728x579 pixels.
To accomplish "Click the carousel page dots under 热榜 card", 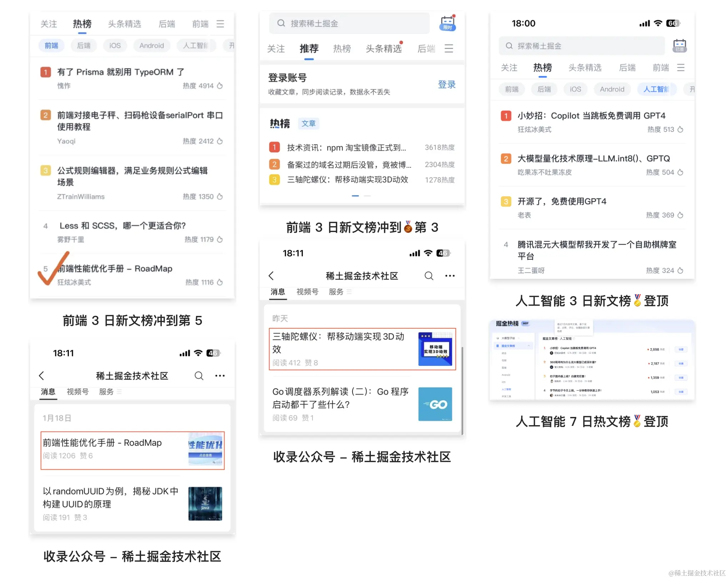I will (x=361, y=196).
